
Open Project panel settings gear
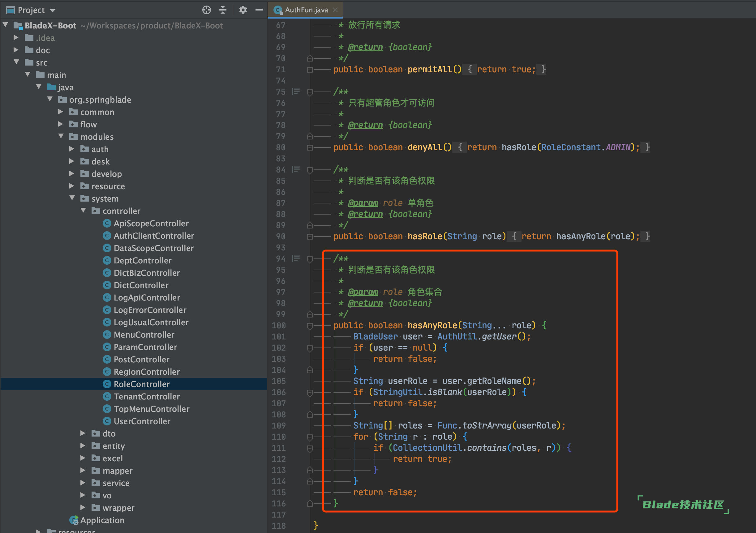click(243, 10)
